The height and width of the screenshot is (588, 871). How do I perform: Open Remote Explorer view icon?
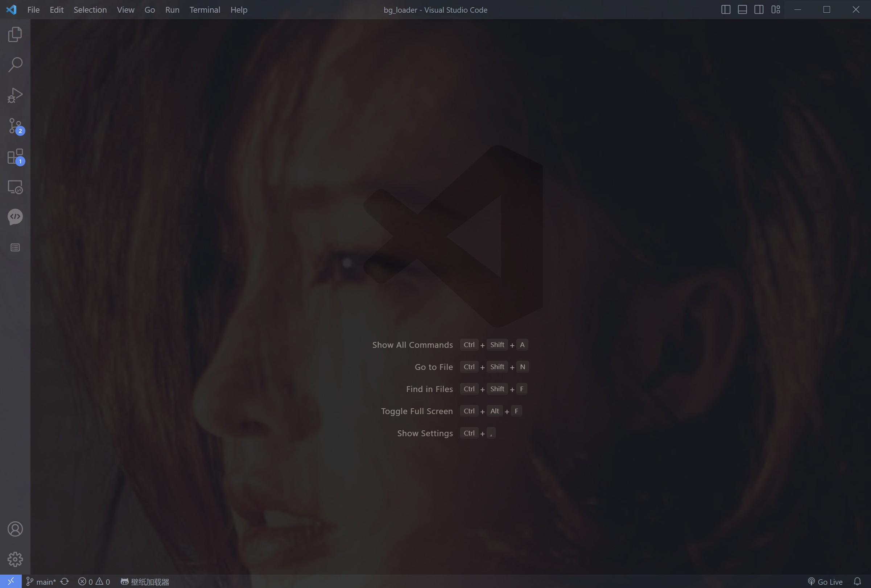click(x=15, y=187)
